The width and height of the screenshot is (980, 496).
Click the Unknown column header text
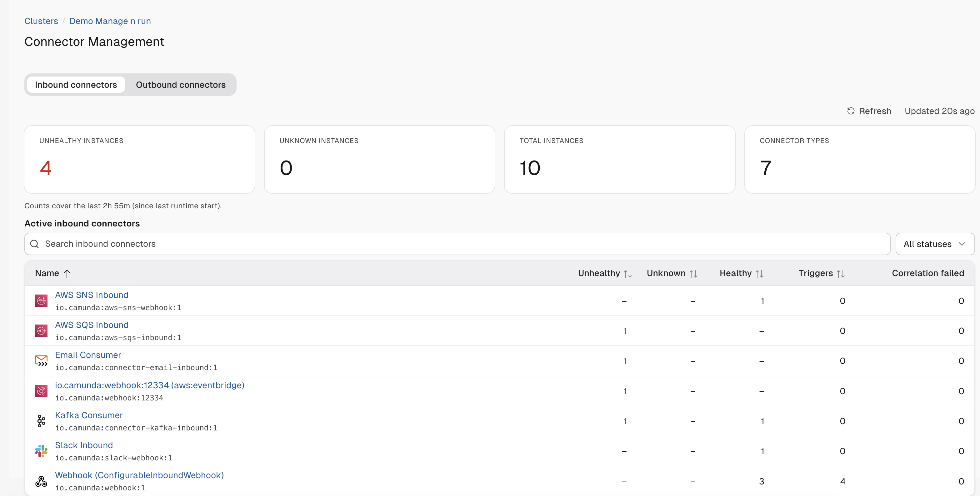click(x=666, y=273)
